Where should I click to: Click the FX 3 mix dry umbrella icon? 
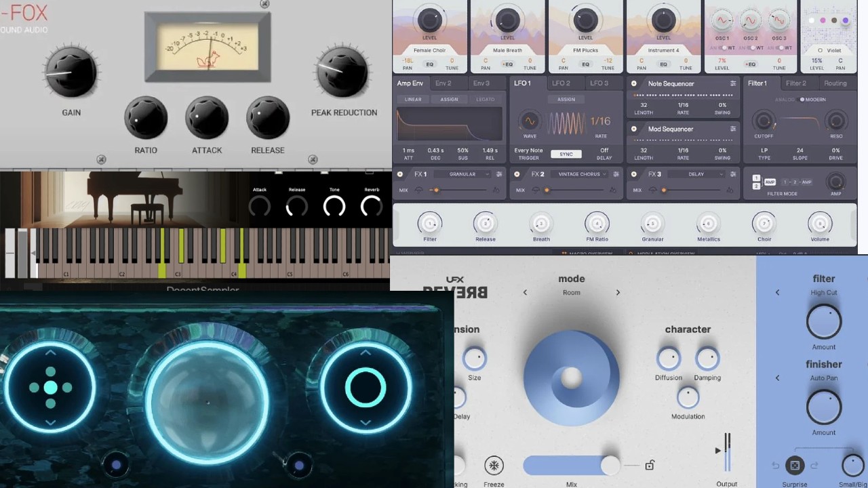[652, 190]
